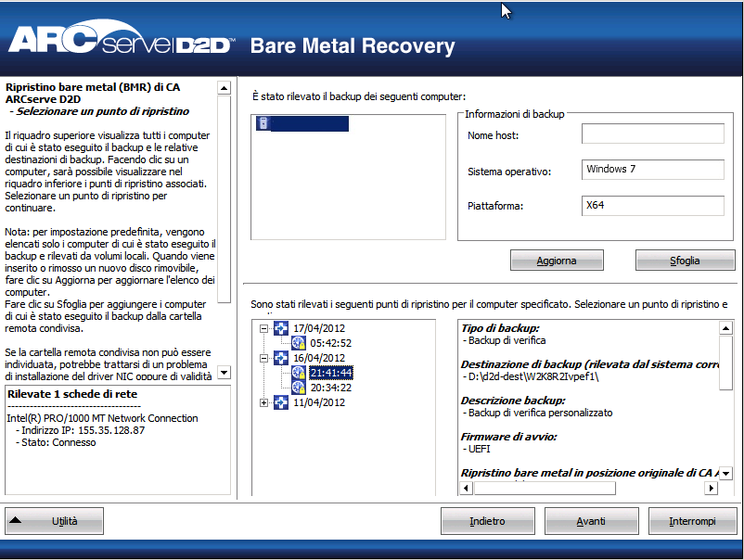Select the 16/04/2012 date entry
The width and height of the screenshot is (744, 560).
(319, 358)
